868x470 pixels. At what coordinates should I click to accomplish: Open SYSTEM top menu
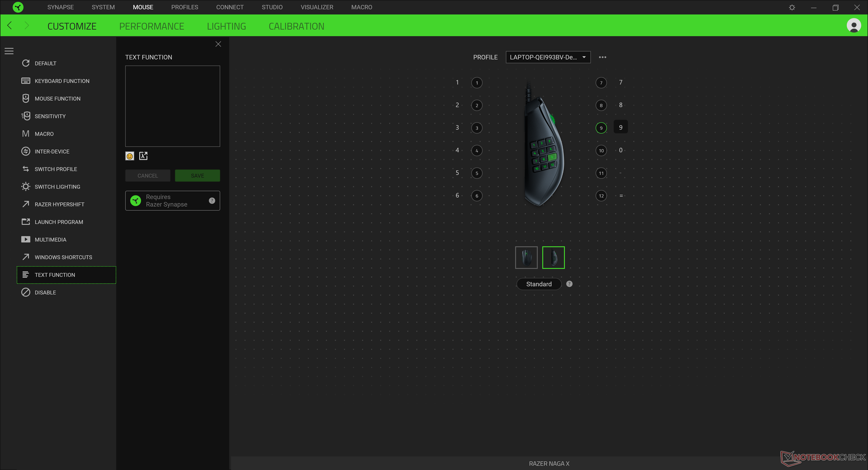tap(103, 7)
